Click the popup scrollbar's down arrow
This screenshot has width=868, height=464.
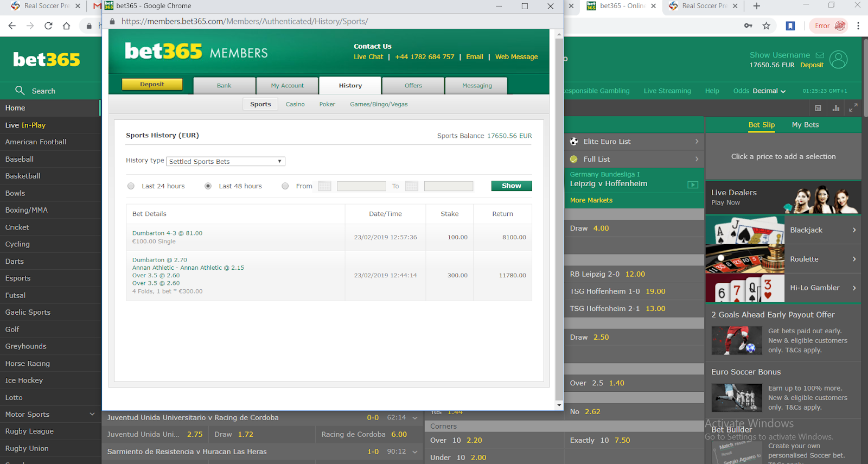click(x=559, y=405)
